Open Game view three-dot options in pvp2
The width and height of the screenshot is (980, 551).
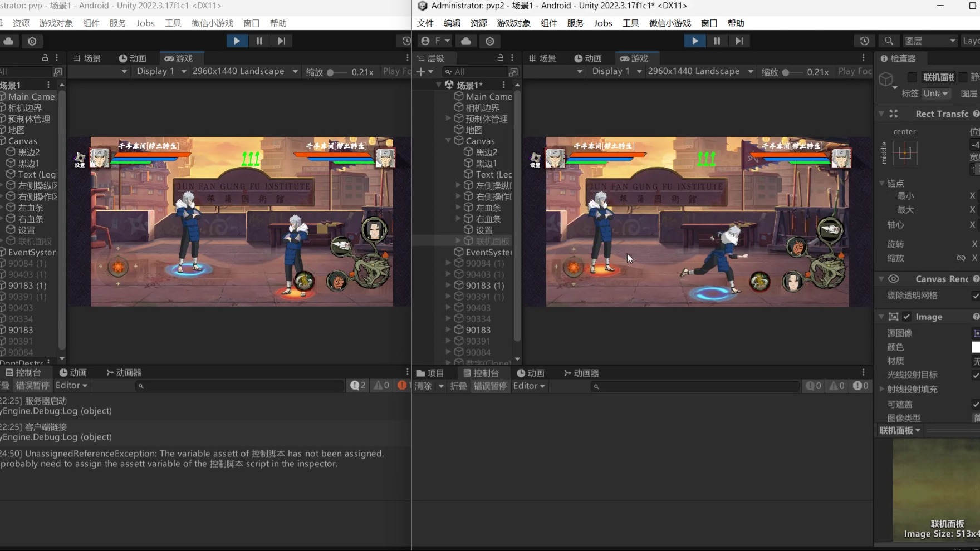[864, 58]
